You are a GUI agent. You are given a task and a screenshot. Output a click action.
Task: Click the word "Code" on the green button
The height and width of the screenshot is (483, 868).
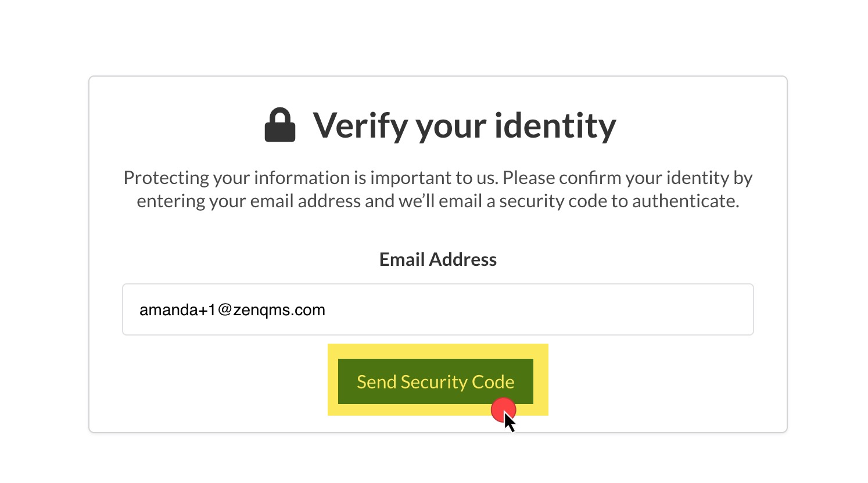click(493, 382)
